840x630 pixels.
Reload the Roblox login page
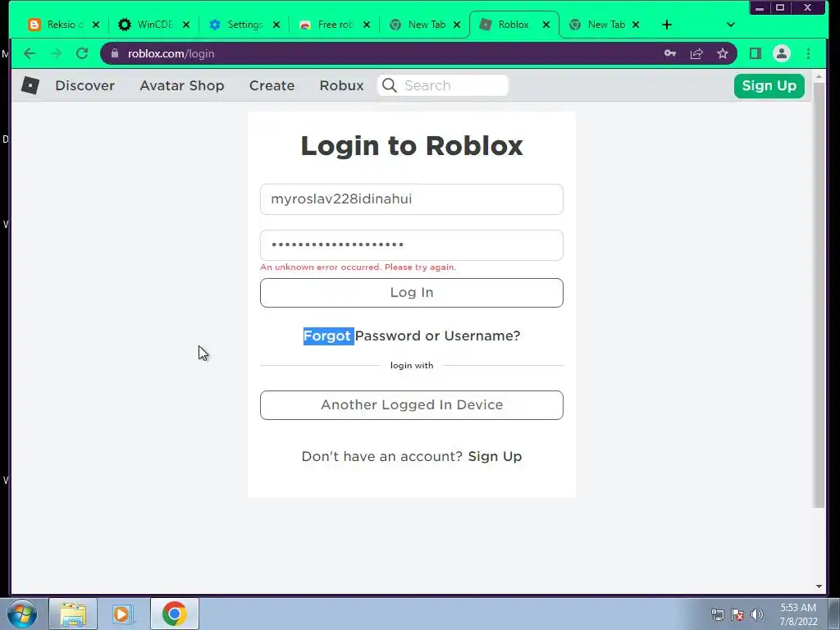[82, 53]
